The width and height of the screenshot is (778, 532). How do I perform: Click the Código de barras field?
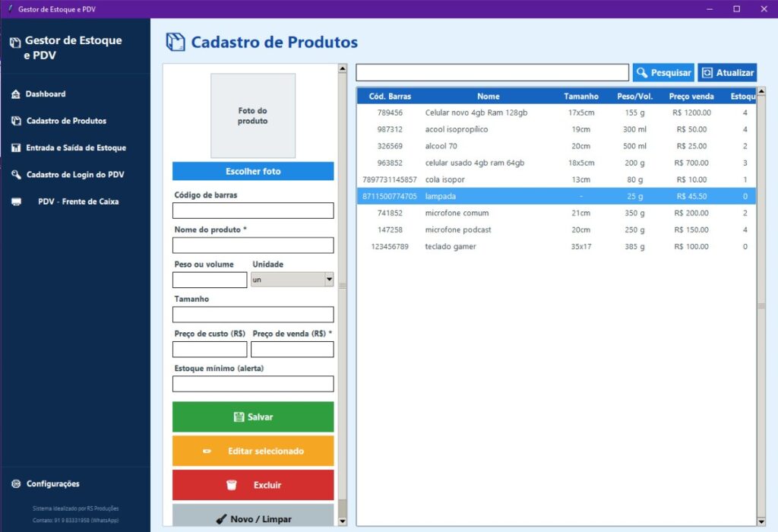pos(253,211)
